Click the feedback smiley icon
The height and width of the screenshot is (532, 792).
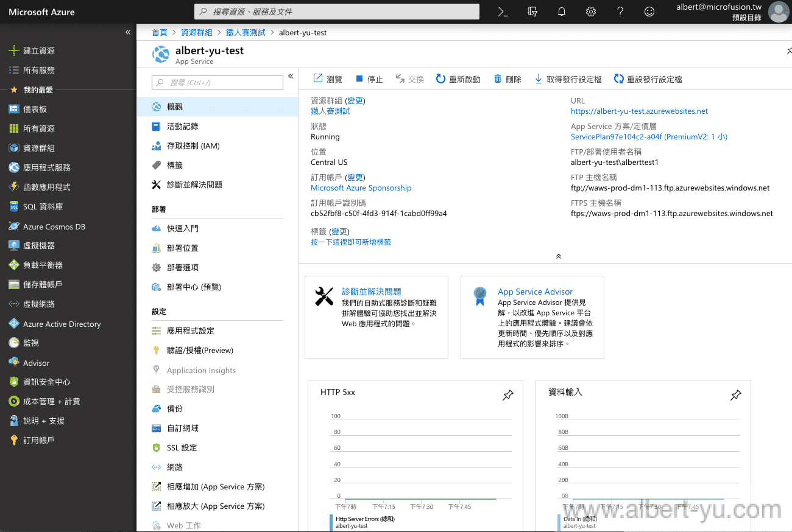point(649,12)
